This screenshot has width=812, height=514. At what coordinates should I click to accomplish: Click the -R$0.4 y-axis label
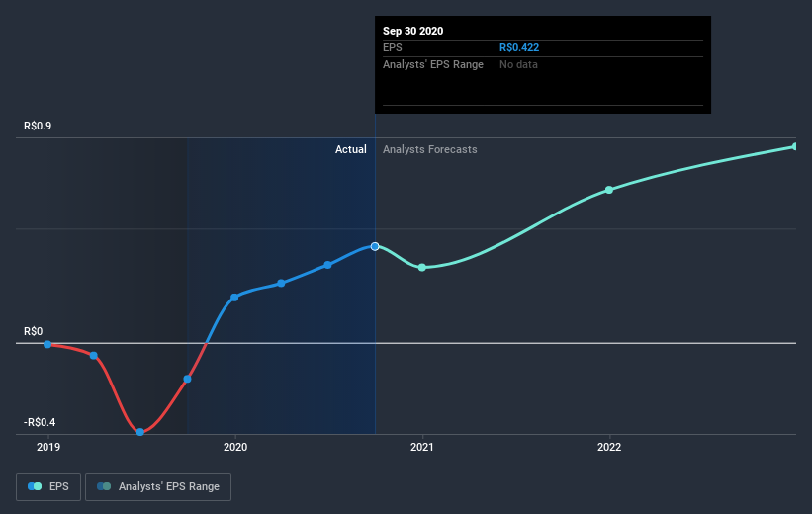[40, 422]
